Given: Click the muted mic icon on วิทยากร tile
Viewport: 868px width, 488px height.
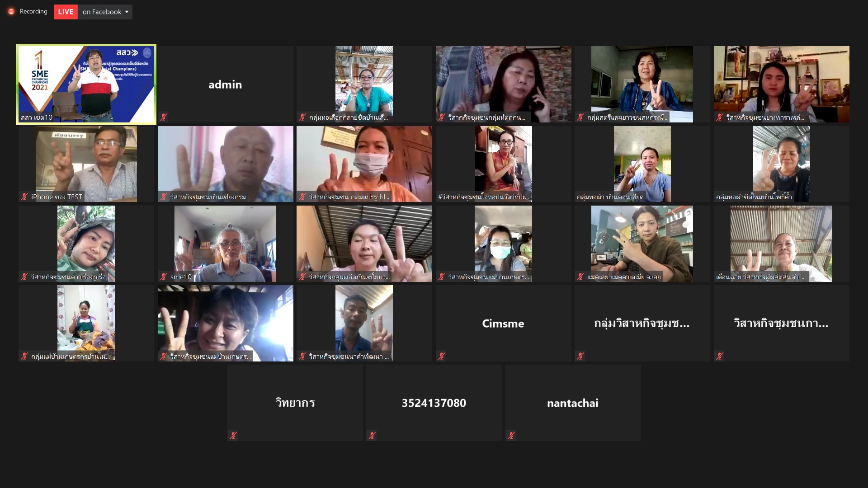Looking at the screenshot, I should [x=233, y=436].
